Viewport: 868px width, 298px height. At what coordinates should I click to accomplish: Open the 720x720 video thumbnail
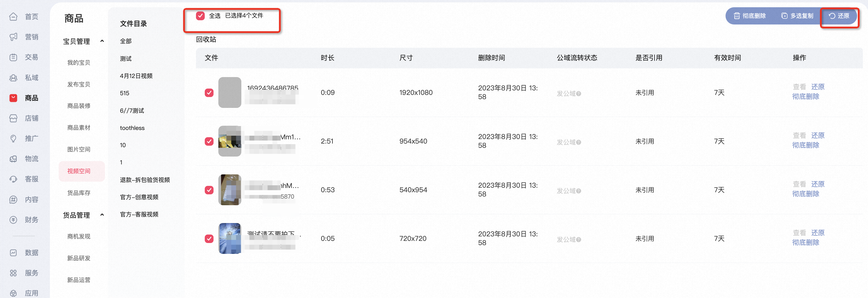point(230,238)
